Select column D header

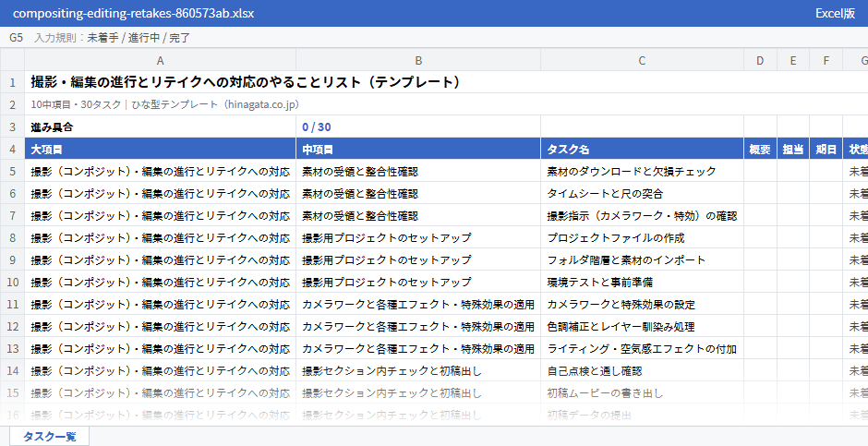coord(760,60)
